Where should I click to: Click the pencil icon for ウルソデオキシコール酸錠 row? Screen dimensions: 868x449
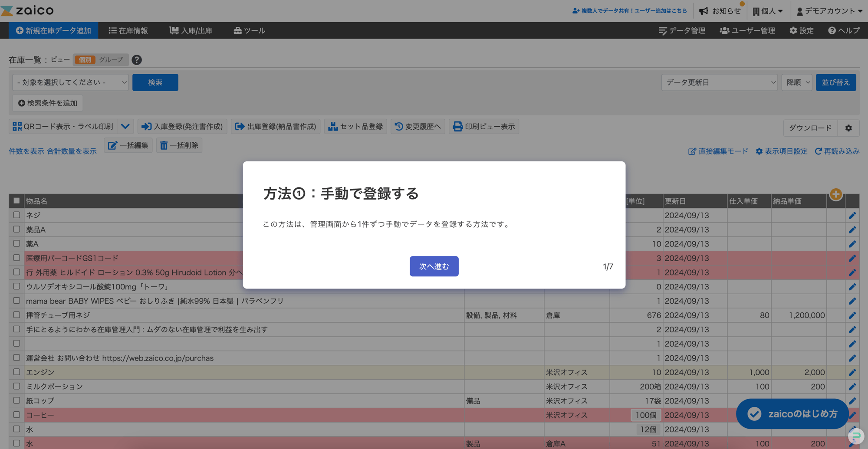(852, 287)
